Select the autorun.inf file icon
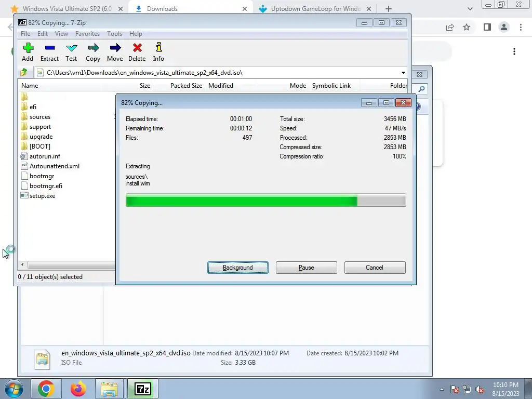This screenshot has height=399, width=532. tap(24, 156)
